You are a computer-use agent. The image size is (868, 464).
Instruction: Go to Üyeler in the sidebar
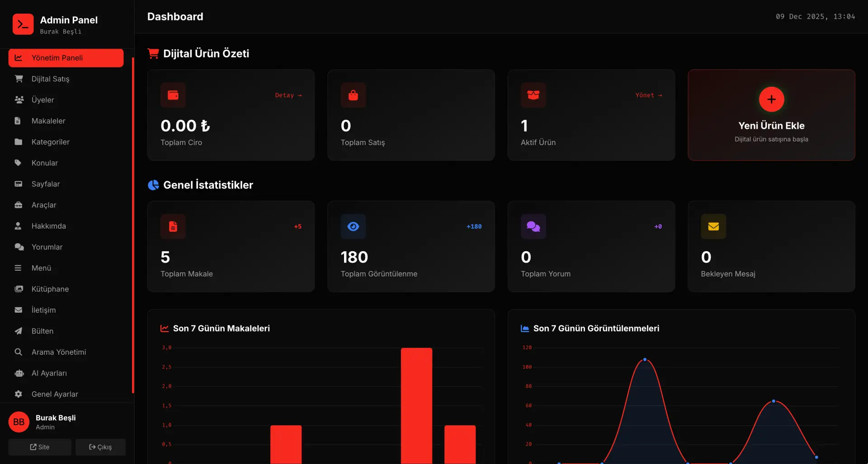(x=42, y=100)
